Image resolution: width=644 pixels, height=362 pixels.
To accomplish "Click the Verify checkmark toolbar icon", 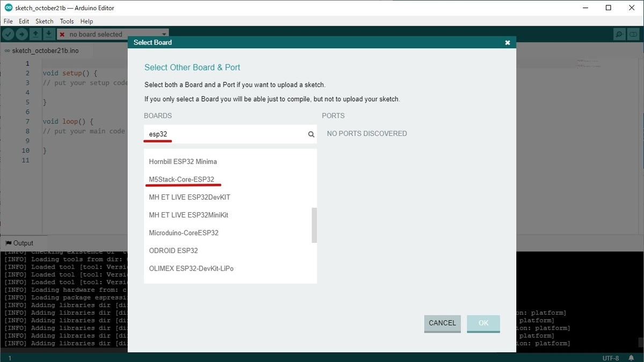I will click(8, 34).
